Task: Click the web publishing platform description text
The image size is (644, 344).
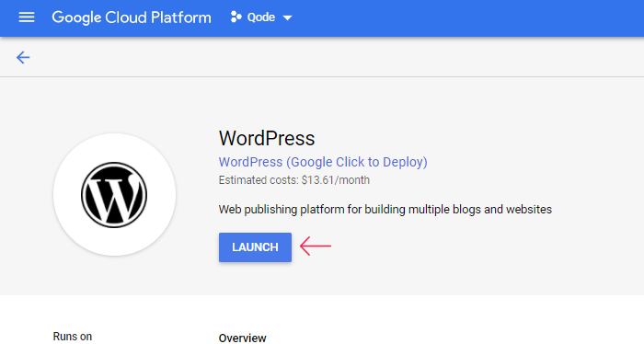Action: (385, 210)
